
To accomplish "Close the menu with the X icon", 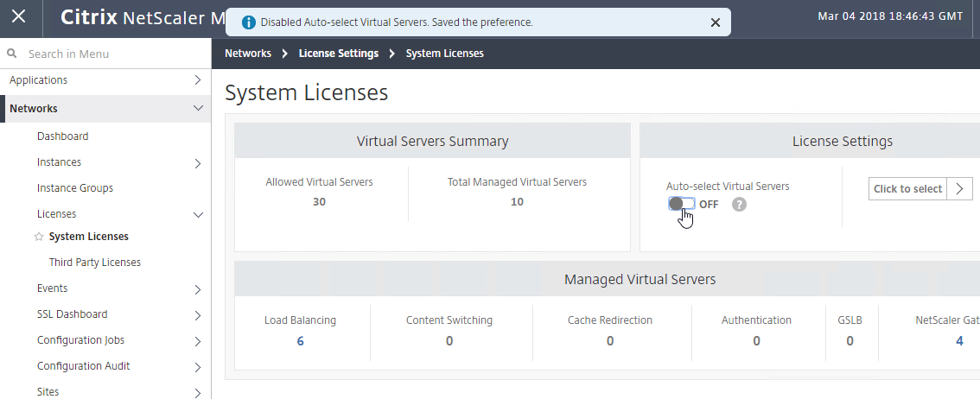I will [x=19, y=16].
